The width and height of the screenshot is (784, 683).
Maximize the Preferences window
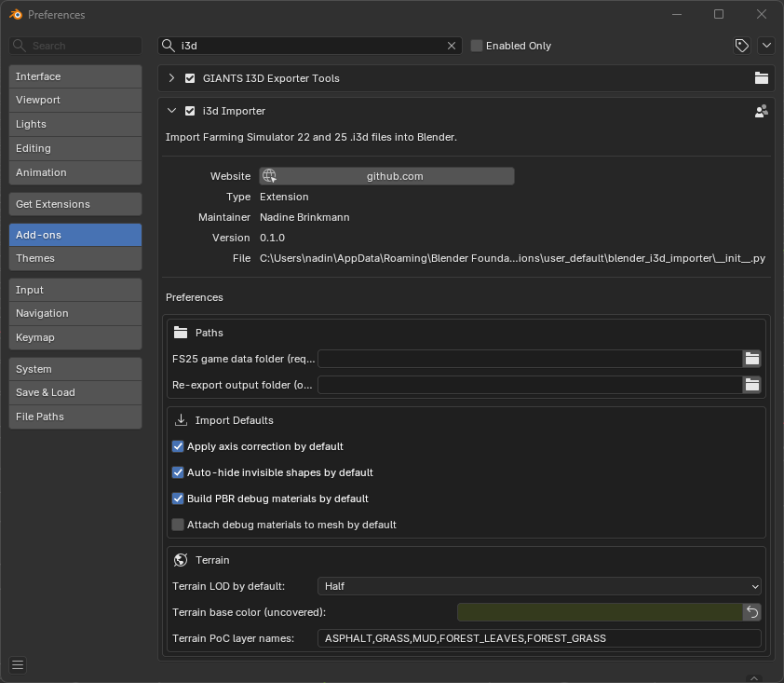[719, 14]
